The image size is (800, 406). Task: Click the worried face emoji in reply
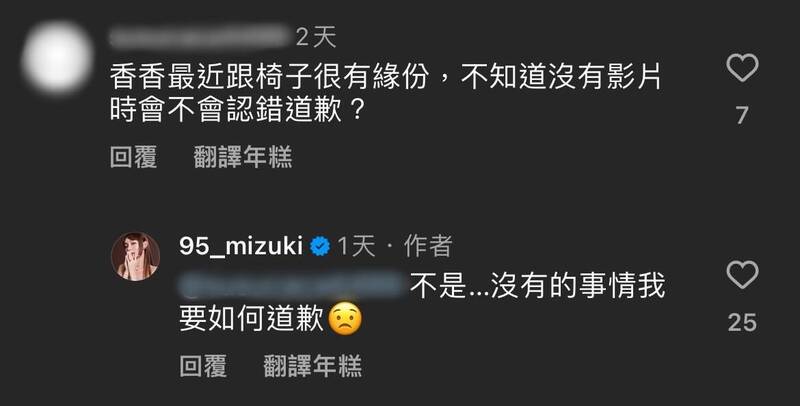(x=345, y=319)
